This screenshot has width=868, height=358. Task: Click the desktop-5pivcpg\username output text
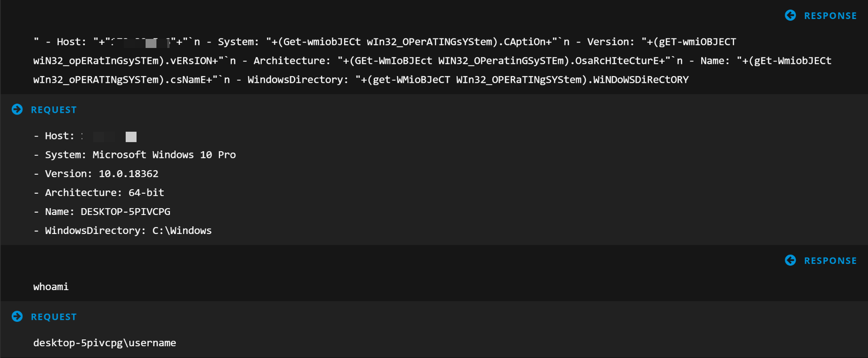pyautogui.click(x=104, y=343)
